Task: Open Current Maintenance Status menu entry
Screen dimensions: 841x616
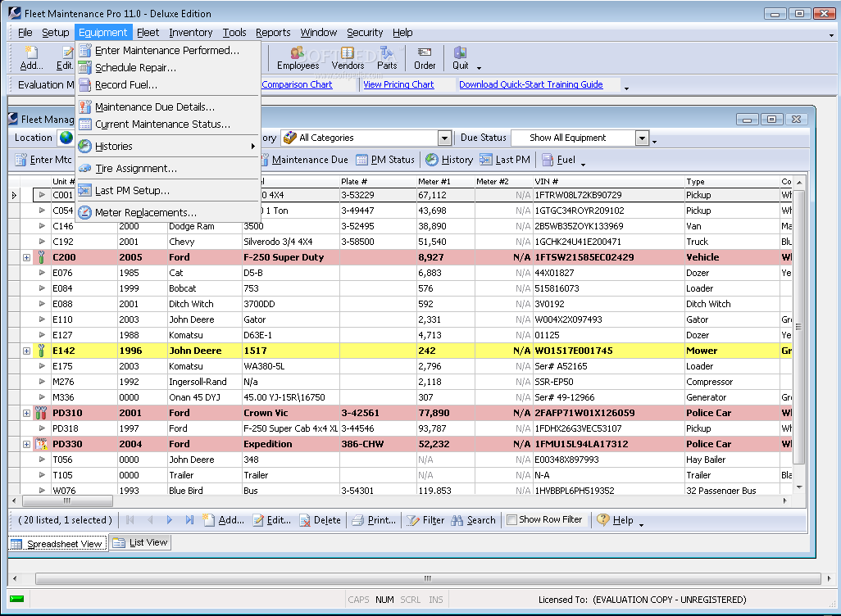Action: coord(168,124)
